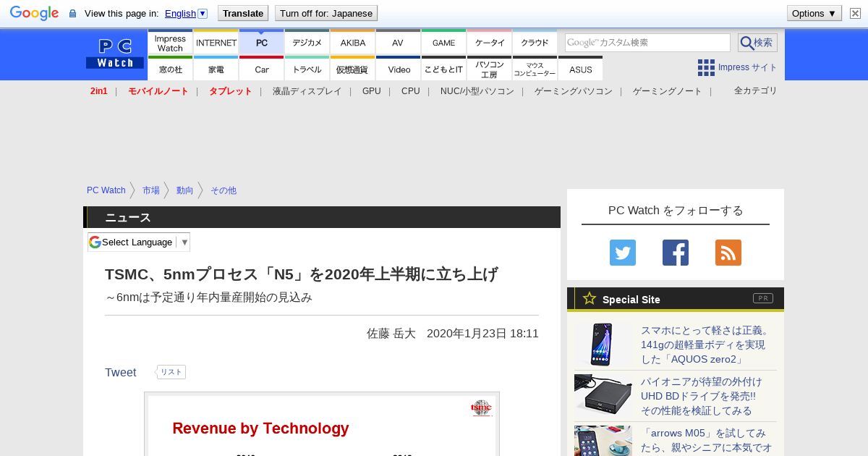868x456 pixels.
Task: Open the Pioneer UHD BD drive thumbnail
Action: (603, 395)
